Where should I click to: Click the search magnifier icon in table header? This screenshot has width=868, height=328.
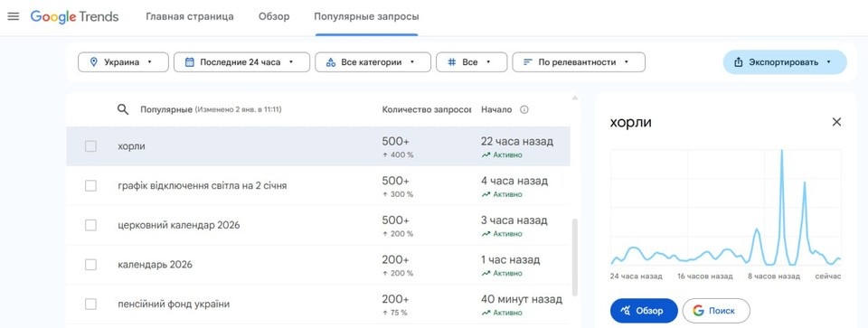[123, 109]
